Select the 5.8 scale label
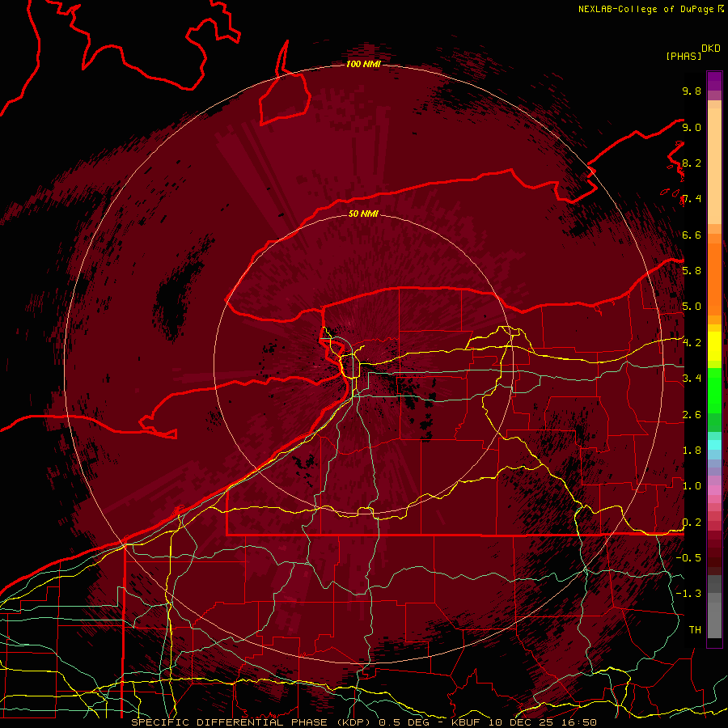The width and height of the screenshot is (728, 728). click(692, 271)
